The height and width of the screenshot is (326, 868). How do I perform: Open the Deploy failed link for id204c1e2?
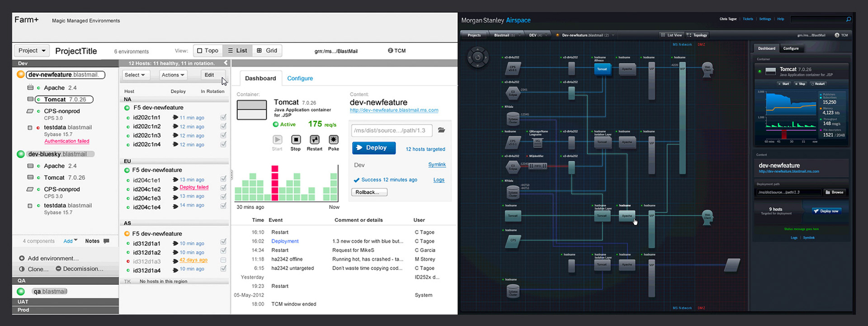(x=194, y=187)
